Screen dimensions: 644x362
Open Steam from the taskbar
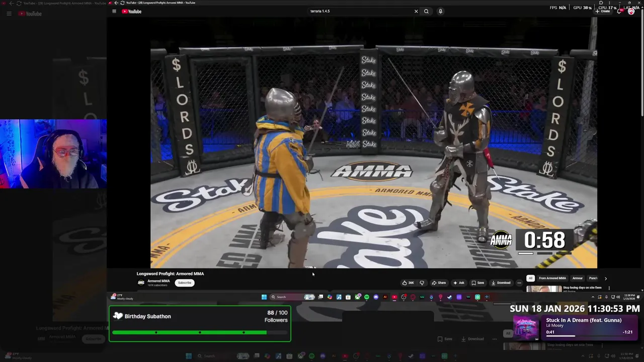(449, 297)
